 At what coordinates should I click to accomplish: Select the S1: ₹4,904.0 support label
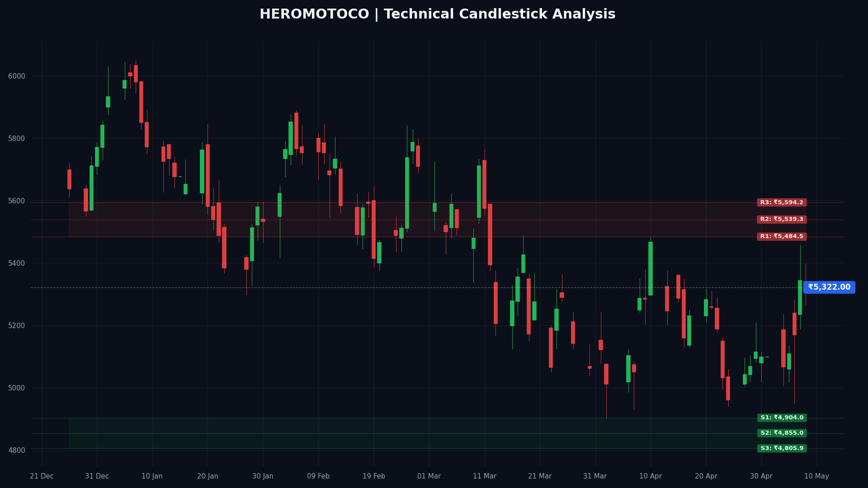click(782, 418)
